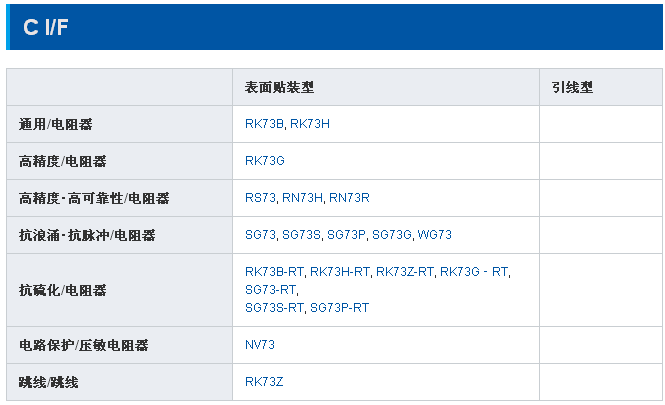Open the RS73 resistor link
Image resolution: width=665 pixels, height=405 pixels.
tap(260, 198)
